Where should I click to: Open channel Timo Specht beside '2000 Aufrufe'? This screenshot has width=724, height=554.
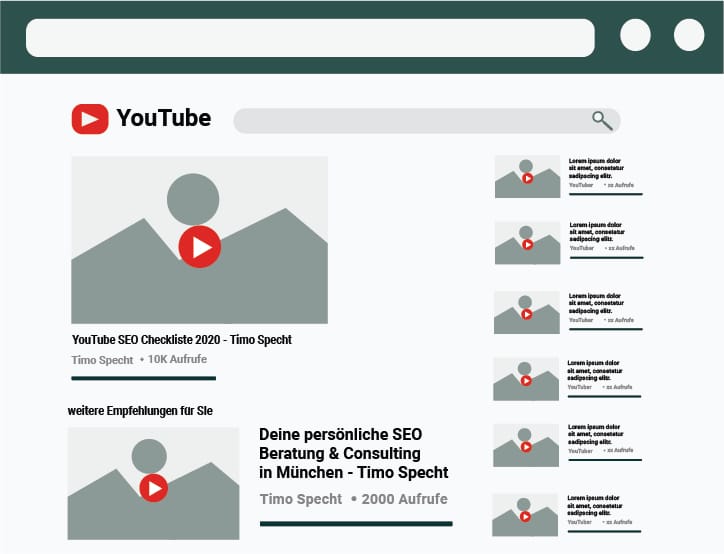[301, 499]
